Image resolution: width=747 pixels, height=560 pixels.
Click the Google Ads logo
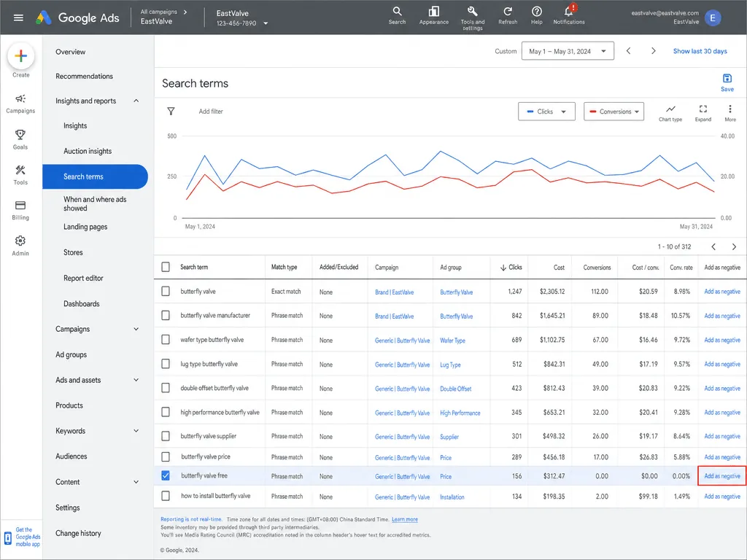[77, 17]
